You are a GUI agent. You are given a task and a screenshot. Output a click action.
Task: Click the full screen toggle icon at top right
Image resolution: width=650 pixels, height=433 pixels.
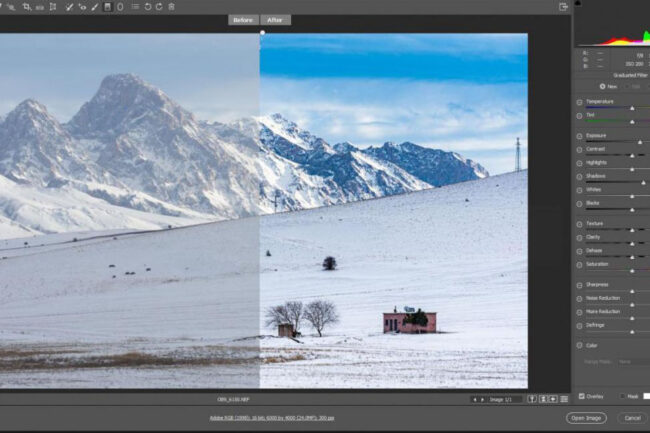coord(564,7)
